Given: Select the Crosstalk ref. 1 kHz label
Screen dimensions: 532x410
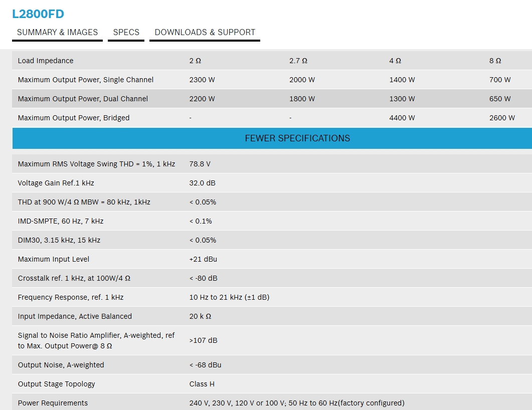Looking at the screenshot, I should click(74, 278).
